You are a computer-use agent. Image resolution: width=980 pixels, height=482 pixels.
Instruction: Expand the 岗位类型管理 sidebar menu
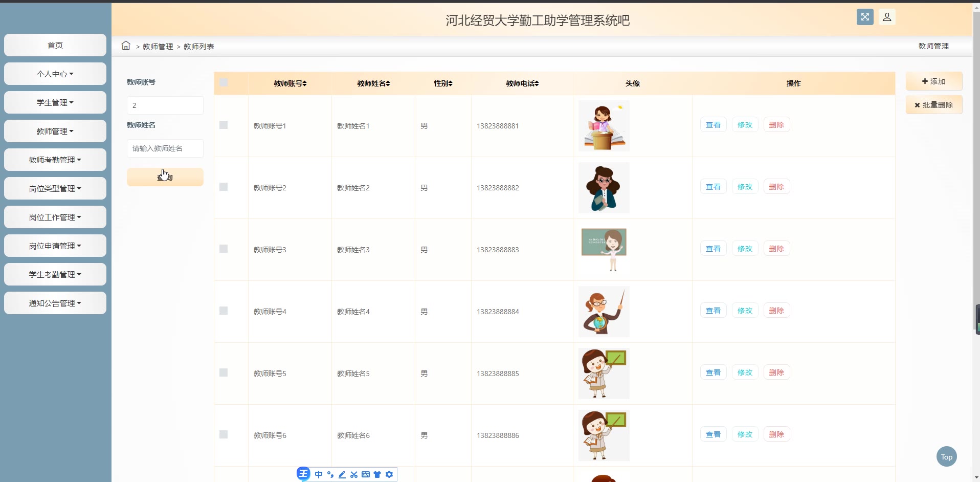(55, 188)
